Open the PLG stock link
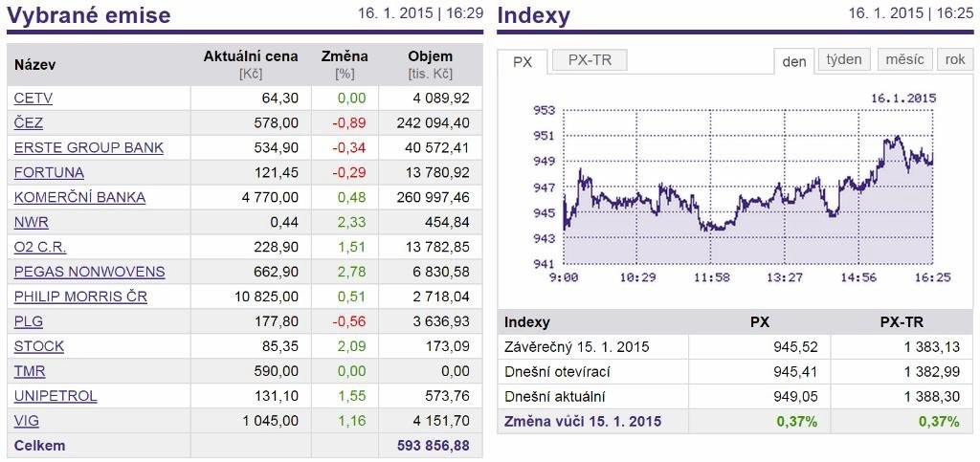 (28, 321)
